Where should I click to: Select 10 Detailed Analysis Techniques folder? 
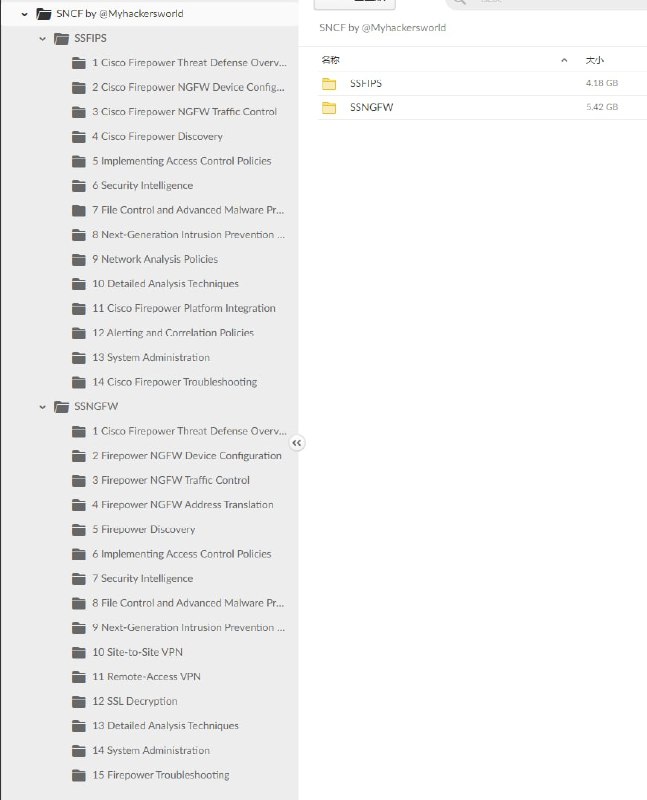coord(165,284)
